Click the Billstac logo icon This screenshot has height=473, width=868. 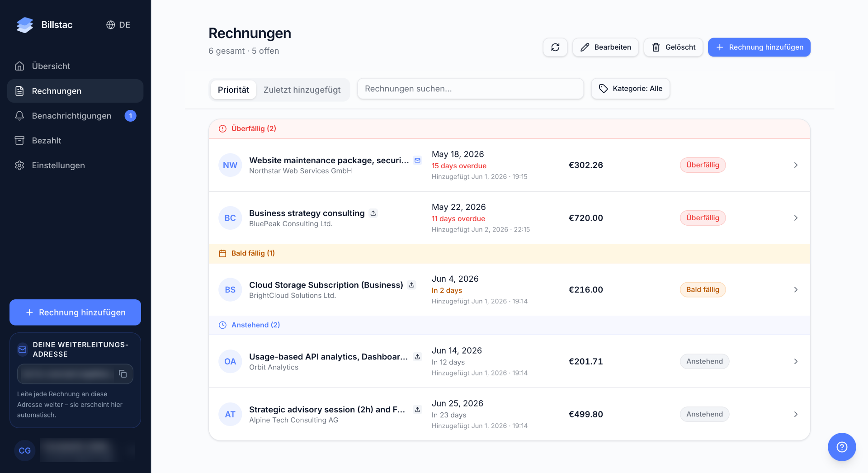25,25
